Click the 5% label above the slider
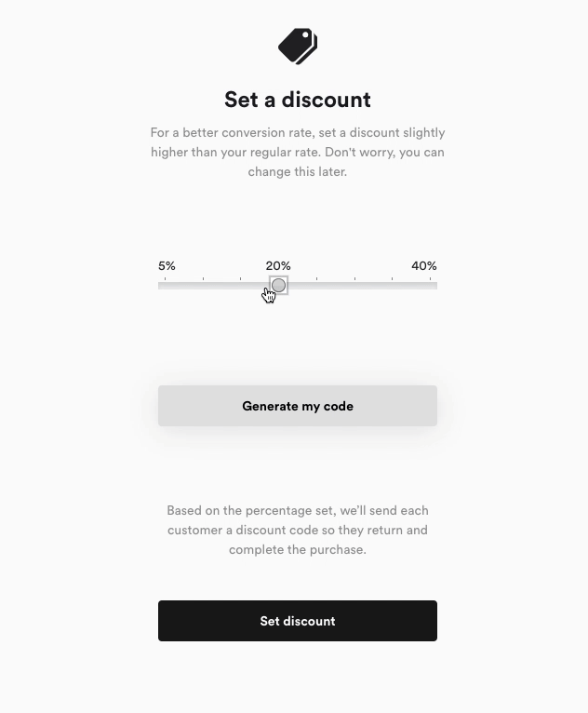This screenshot has height=713, width=588. [x=167, y=266]
